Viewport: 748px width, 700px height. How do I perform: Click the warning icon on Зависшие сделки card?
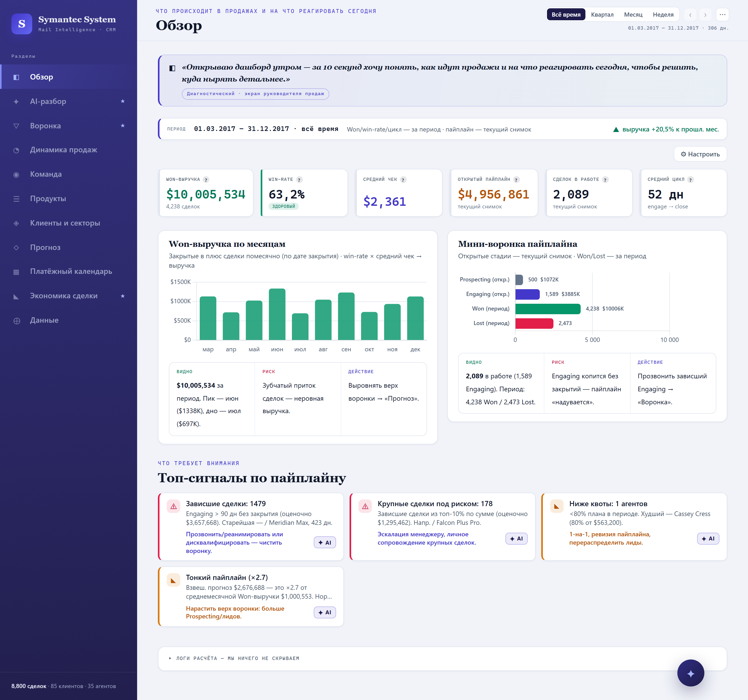pos(173,506)
